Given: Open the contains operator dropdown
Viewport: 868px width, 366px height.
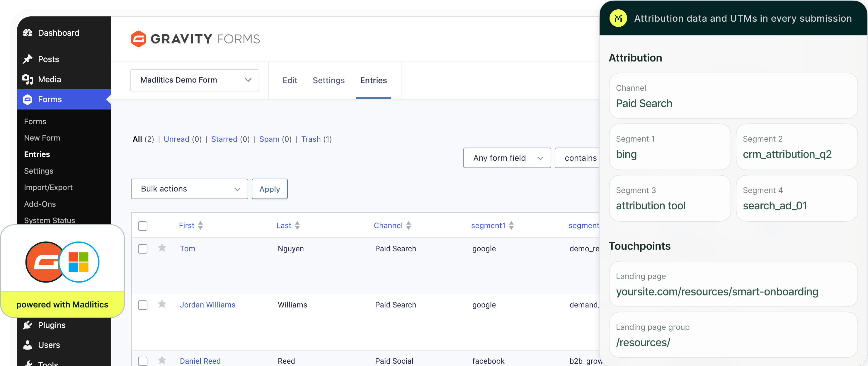Looking at the screenshot, I should [577, 158].
